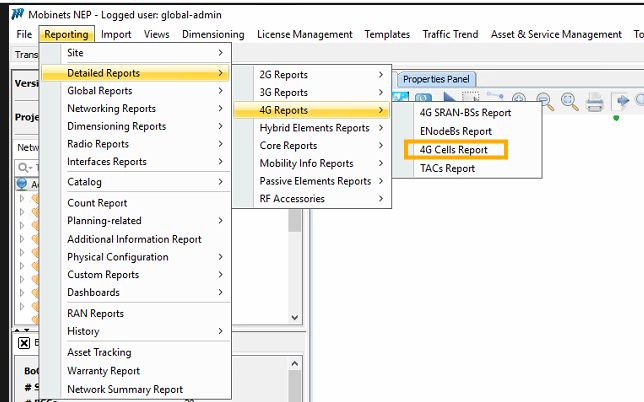Viewport: 644px width, 402px height.
Task: Expand the first tree node arrow
Action: pyautogui.click(x=22, y=198)
